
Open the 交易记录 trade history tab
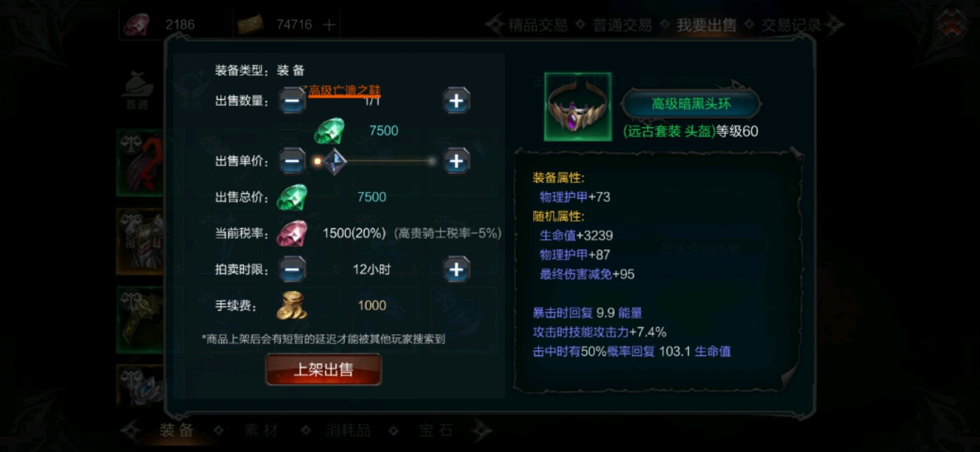791,25
